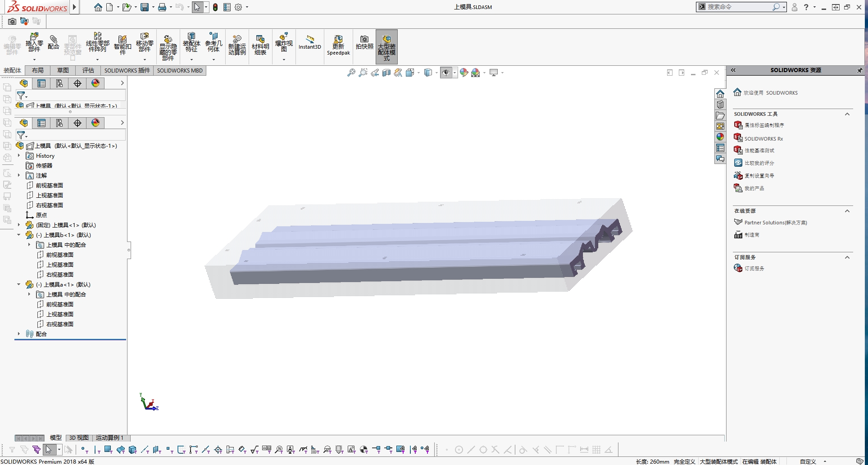
Task: Toggle the filter faces icon in bottom toolbar
Action: (x=108, y=449)
